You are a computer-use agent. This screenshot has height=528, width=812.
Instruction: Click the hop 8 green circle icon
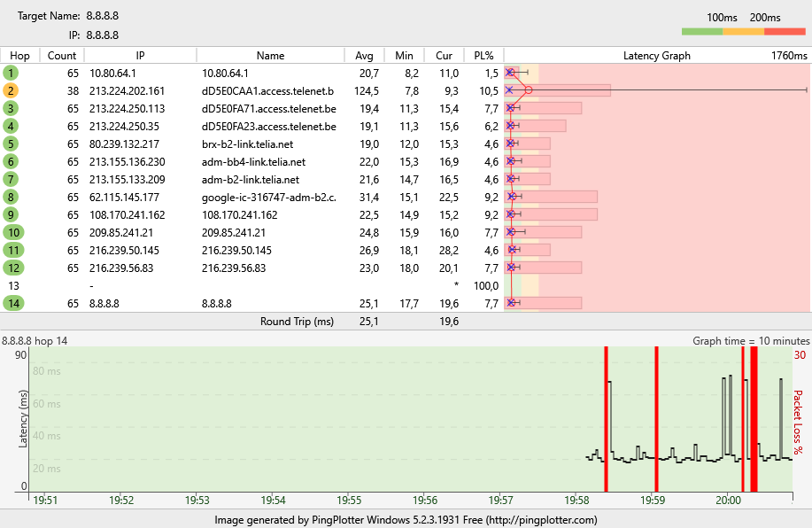(11, 197)
